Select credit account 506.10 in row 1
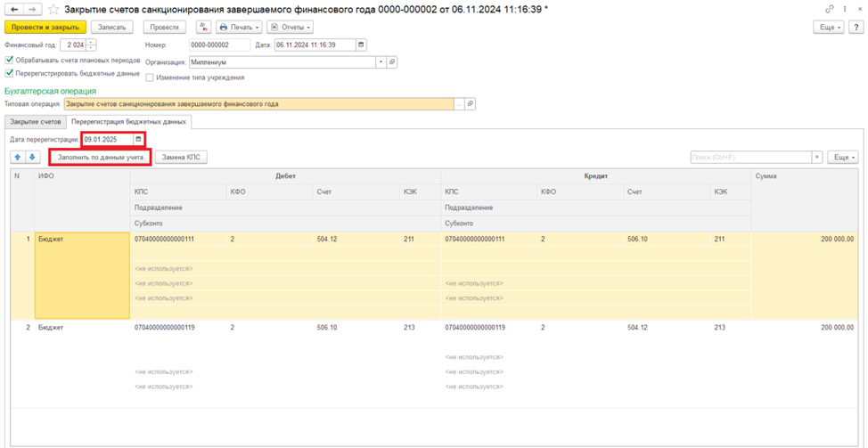 coord(666,239)
